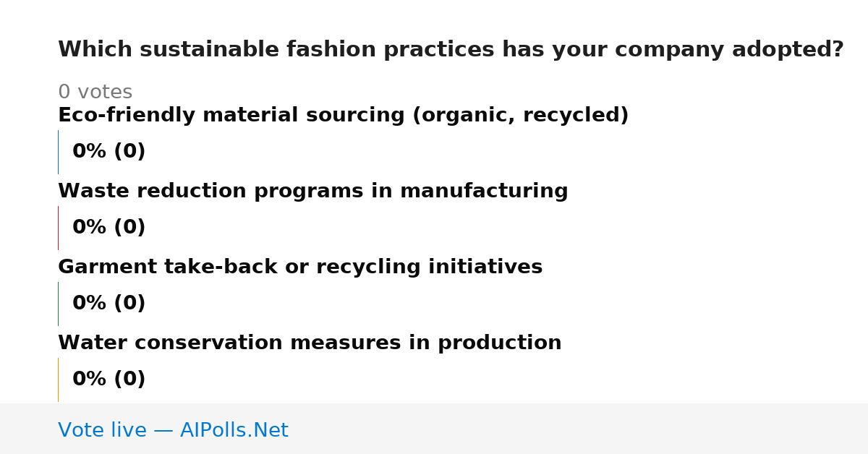
Task: Click the orange bar under Water conservation
Action: tap(58, 380)
